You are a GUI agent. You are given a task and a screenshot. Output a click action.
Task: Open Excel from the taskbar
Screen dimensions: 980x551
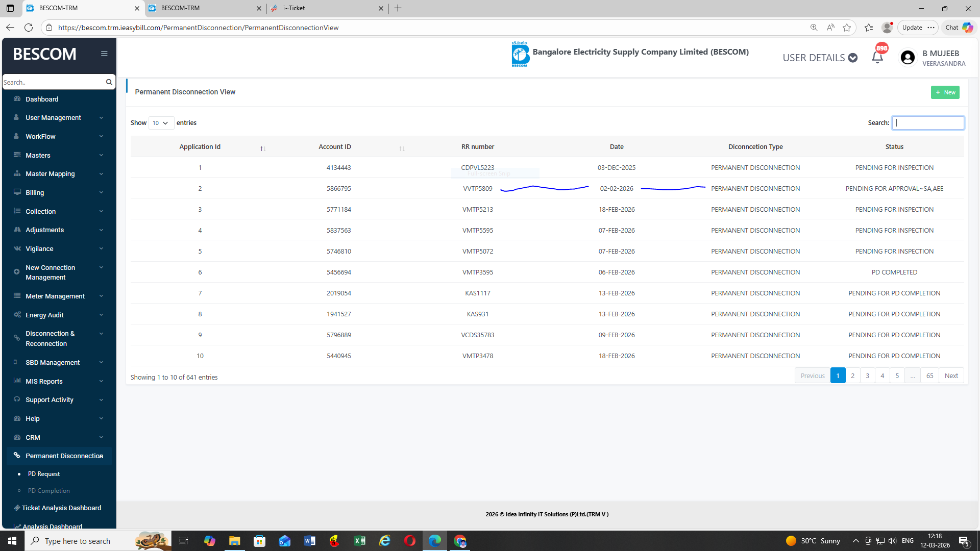359,541
